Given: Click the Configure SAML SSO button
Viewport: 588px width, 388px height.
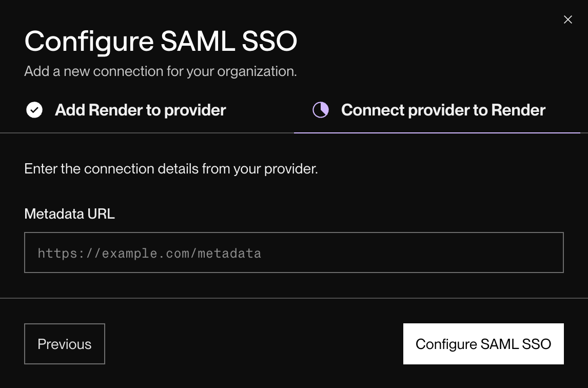Looking at the screenshot, I should pyautogui.click(x=483, y=344).
